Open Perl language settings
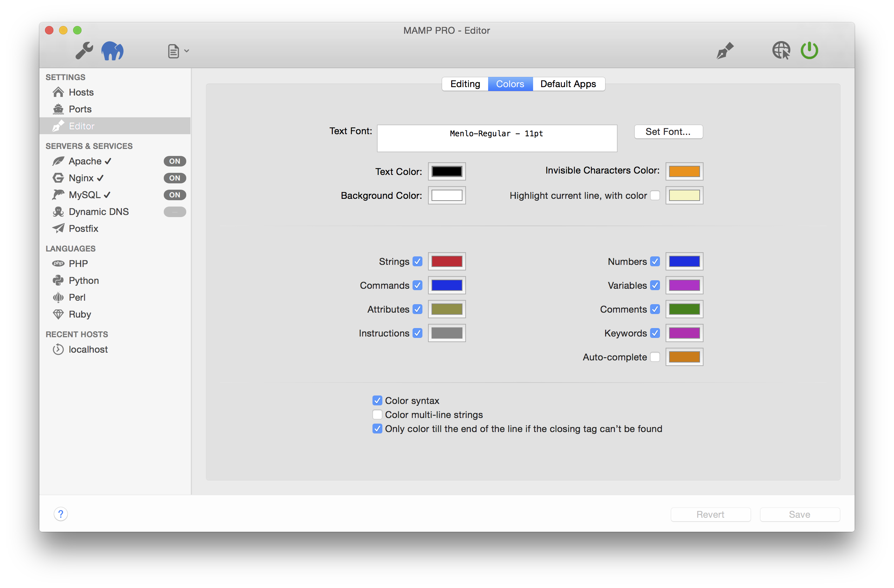Image resolution: width=894 pixels, height=588 pixels. 69,298
